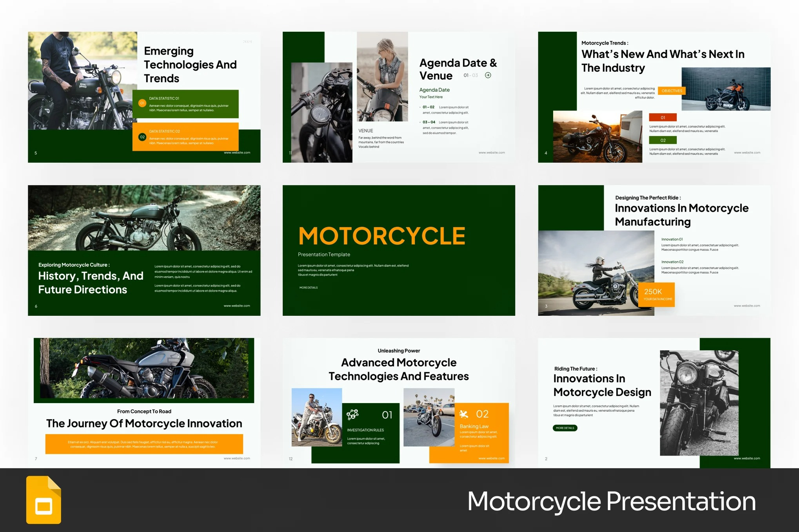This screenshot has height=532, width=799.
Task: Click the molecule icon in Investigation Rules card
Action: click(352, 414)
